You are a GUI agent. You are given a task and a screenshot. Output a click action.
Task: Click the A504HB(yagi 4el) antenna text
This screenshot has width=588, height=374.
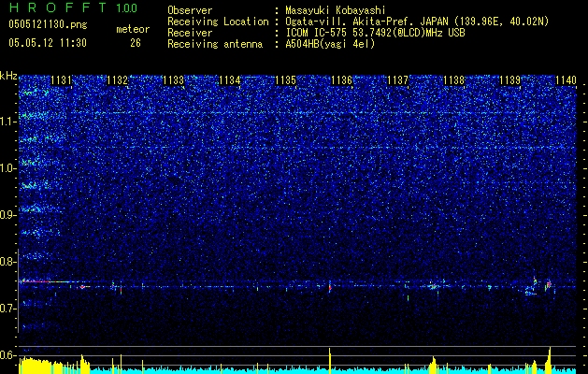point(330,44)
